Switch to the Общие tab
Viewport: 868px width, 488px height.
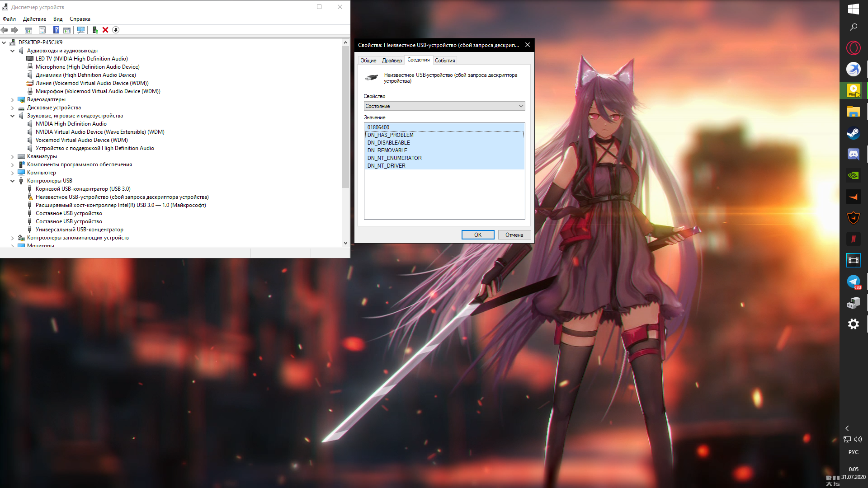coord(368,61)
